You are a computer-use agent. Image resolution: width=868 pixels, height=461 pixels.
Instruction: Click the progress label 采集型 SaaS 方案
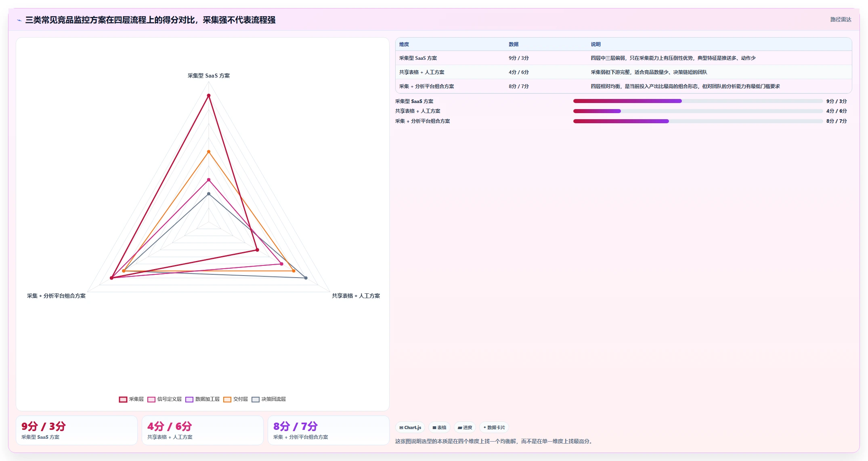[414, 101]
